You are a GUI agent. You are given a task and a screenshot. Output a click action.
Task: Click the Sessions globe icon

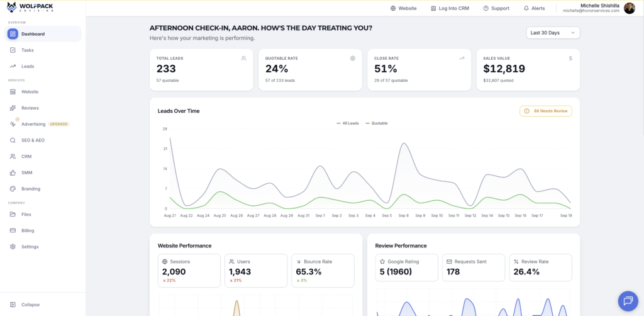coord(165,261)
